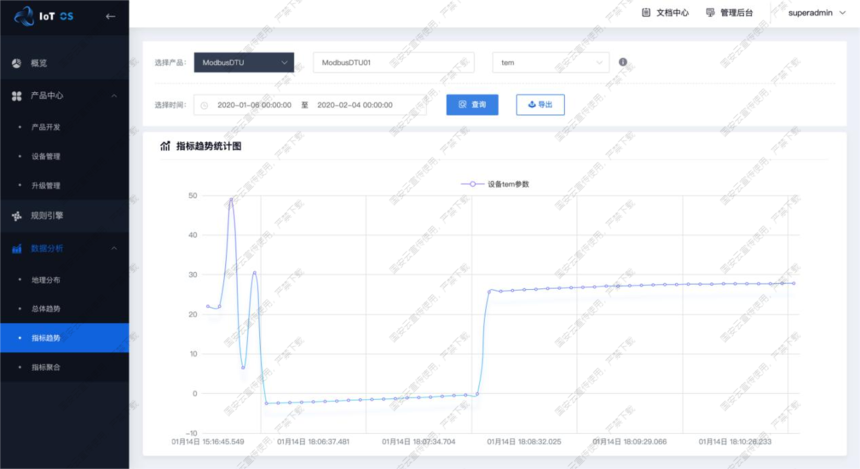The height and width of the screenshot is (469, 860).
Task: Open the superadmin user dropdown
Action: [x=817, y=13]
